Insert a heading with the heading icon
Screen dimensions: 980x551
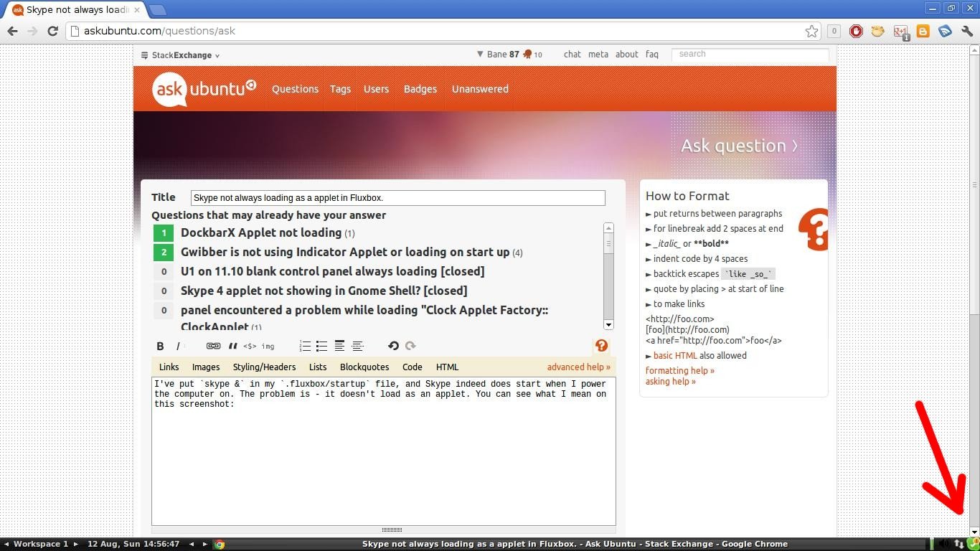pyautogui.click(x=339, y=346)
